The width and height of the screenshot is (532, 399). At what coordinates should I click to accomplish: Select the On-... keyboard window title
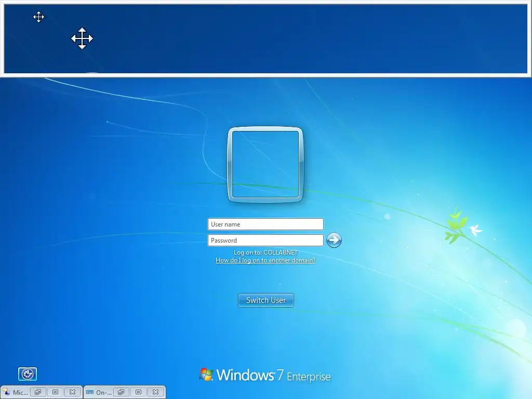pyautogui.click(x=103, y=393)
